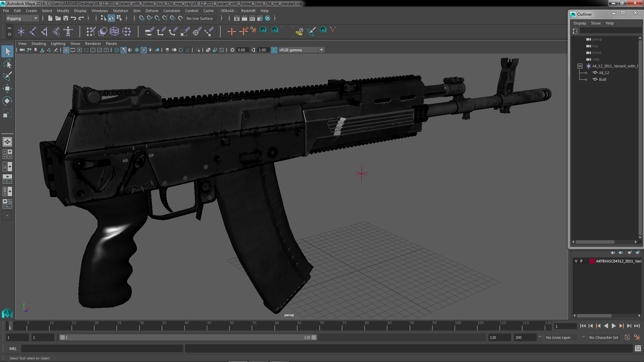Click the New Scene icon
Screen dimensions: 644x362
(x=50, y=18)
